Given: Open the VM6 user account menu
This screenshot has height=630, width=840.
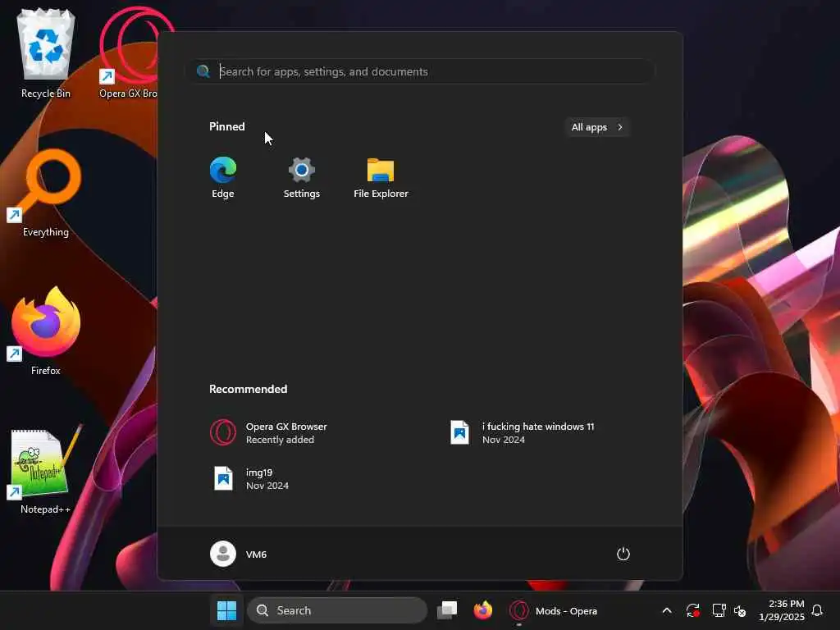Looking at the screenshot, I should [239, 554].
